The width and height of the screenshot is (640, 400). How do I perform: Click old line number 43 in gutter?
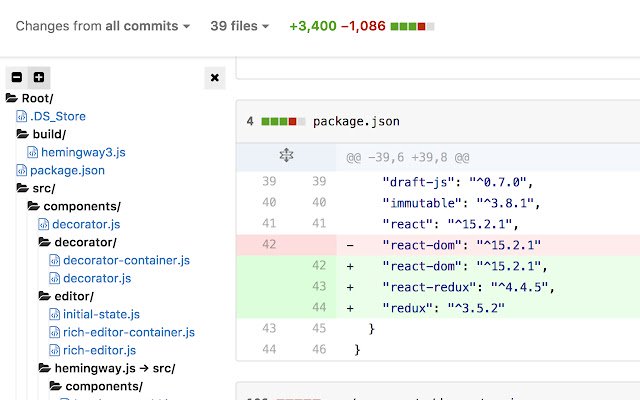[x=269, y=329]
